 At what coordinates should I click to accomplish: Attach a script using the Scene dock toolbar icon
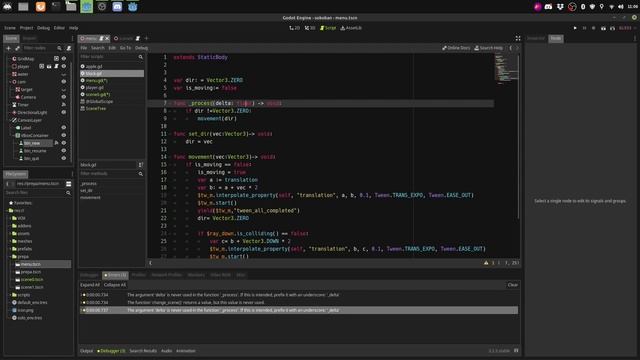pos(69,48)
